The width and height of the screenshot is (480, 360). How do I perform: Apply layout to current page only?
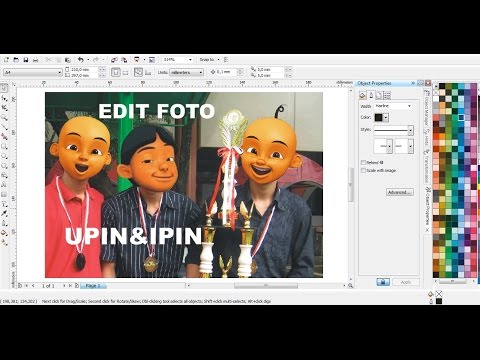148,72
